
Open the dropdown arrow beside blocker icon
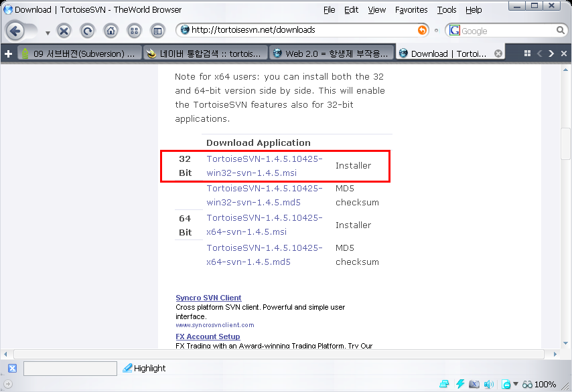(516, 383)
